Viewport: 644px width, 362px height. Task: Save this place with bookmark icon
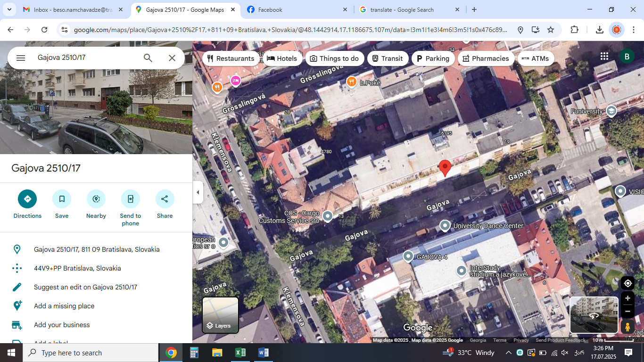(62, 199)
